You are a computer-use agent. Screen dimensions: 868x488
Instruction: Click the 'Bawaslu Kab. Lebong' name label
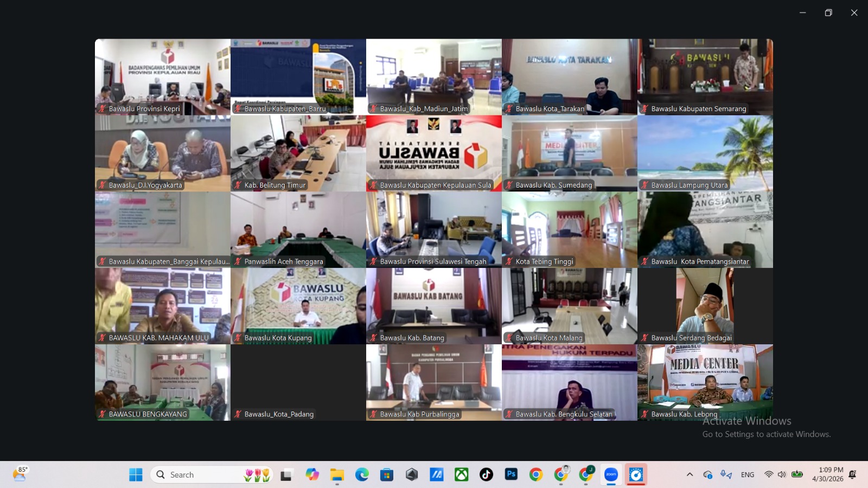click(685, 414)
